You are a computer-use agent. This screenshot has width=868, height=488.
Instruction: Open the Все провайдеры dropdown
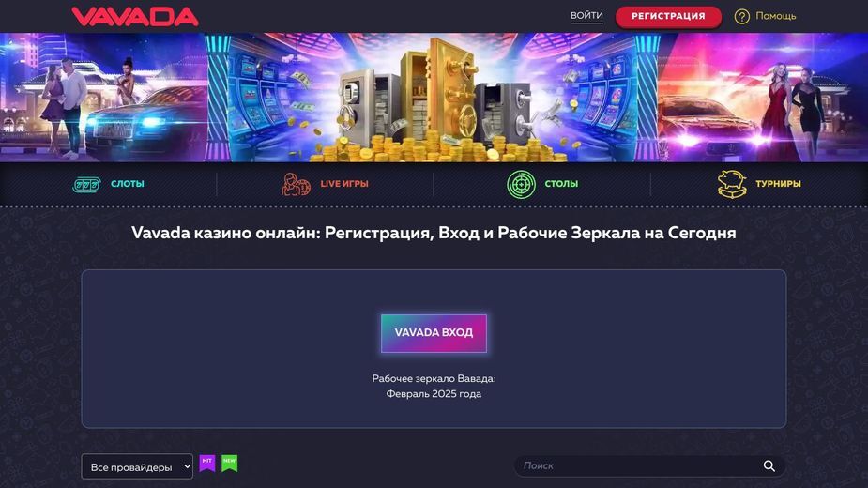137,466
